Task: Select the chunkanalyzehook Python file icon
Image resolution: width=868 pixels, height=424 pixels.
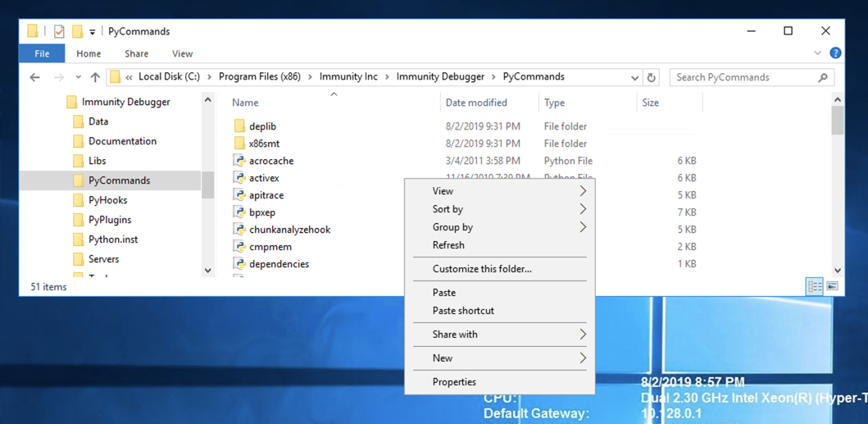Action: [x=239, y=230]
